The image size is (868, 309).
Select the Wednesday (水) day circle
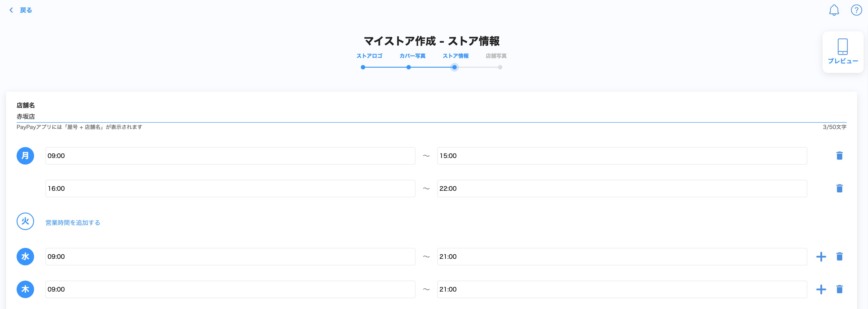coord(25,256)
